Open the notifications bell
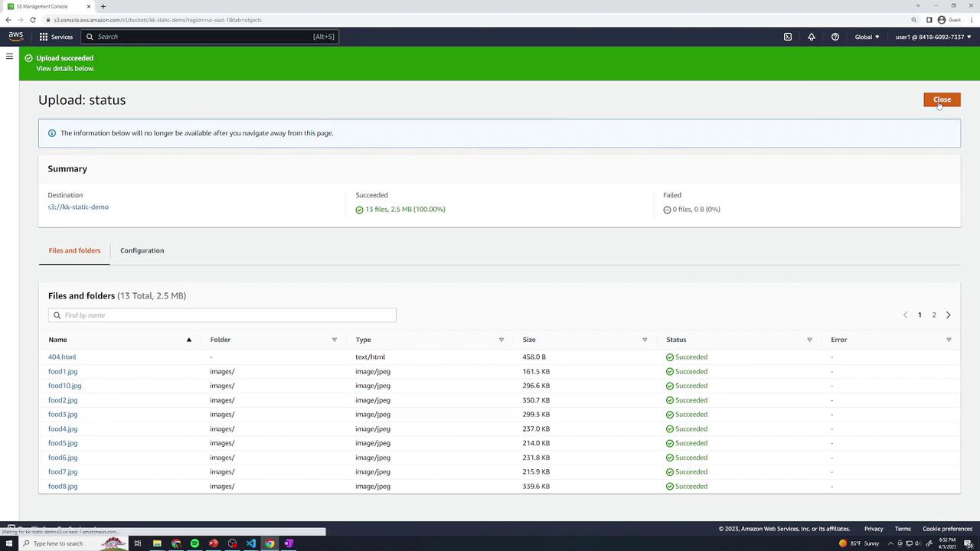Screen dimensions: 980x551 tap(811, 37)
